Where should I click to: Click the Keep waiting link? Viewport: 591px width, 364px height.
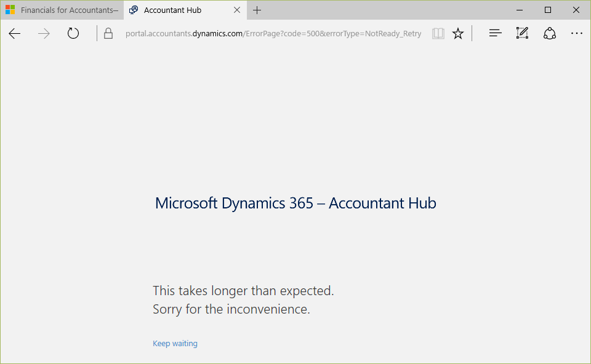coord(175,343)
